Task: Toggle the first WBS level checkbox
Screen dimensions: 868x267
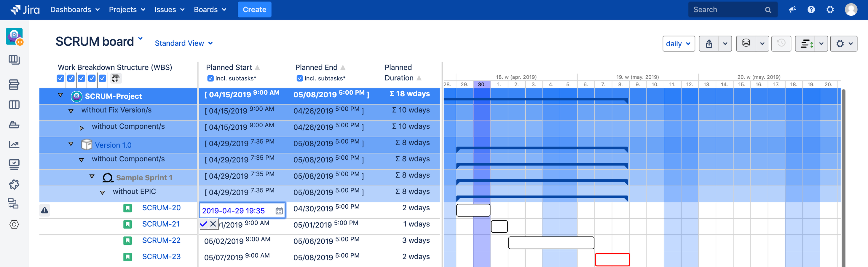Action: coord(60,78)
